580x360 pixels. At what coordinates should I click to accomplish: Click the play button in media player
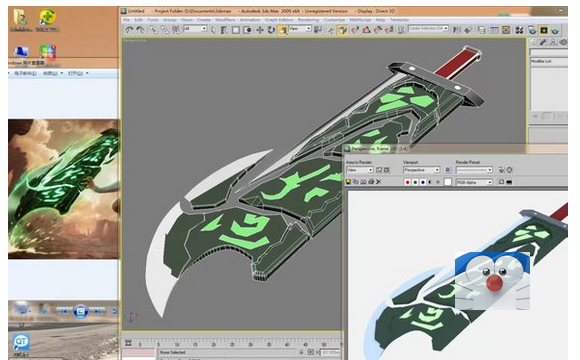pyautogui.click(x=80, y=311)
